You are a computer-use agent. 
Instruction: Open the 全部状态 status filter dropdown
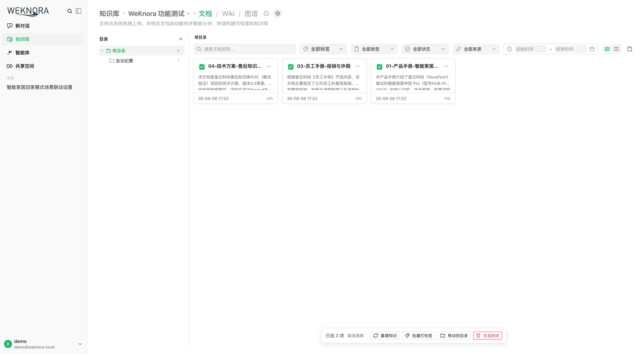[425, 49]
